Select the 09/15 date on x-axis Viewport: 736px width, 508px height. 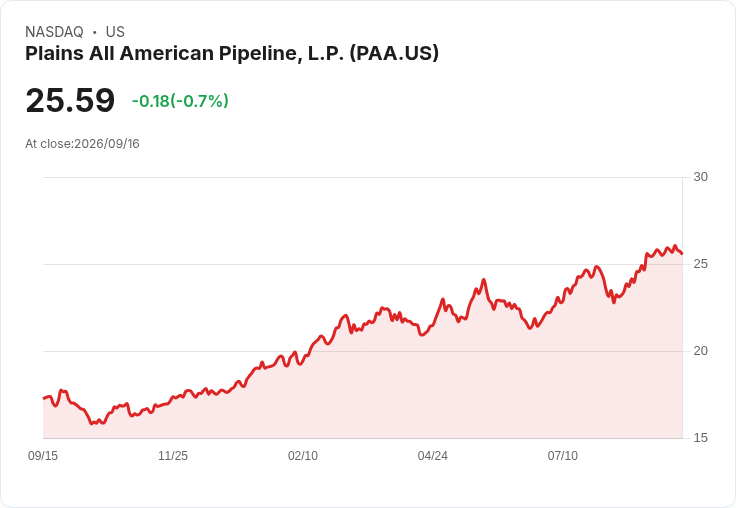[x=43, y=455]
